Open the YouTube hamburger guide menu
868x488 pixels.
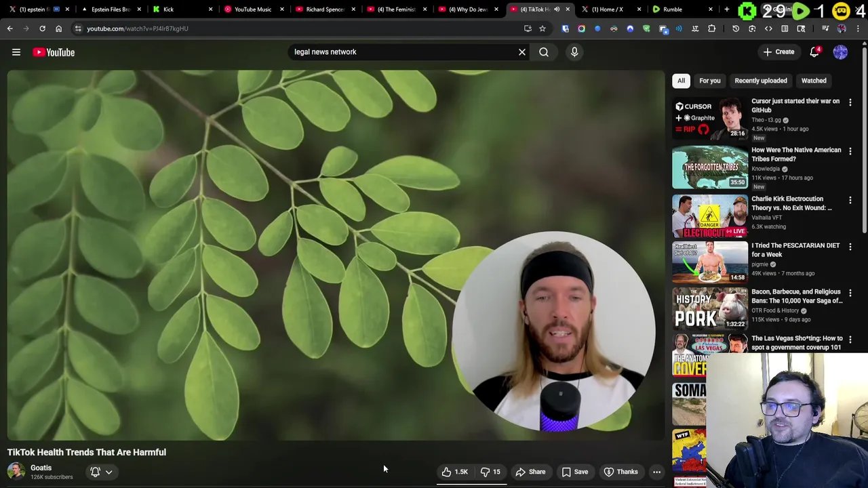[x=16, y=52]
